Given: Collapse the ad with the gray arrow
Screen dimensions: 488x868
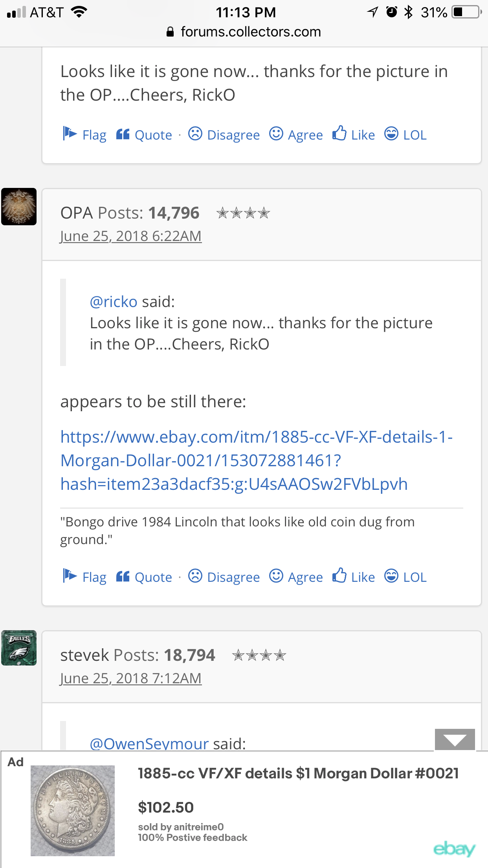Looking at the screenshot, I should click(455, 739).
